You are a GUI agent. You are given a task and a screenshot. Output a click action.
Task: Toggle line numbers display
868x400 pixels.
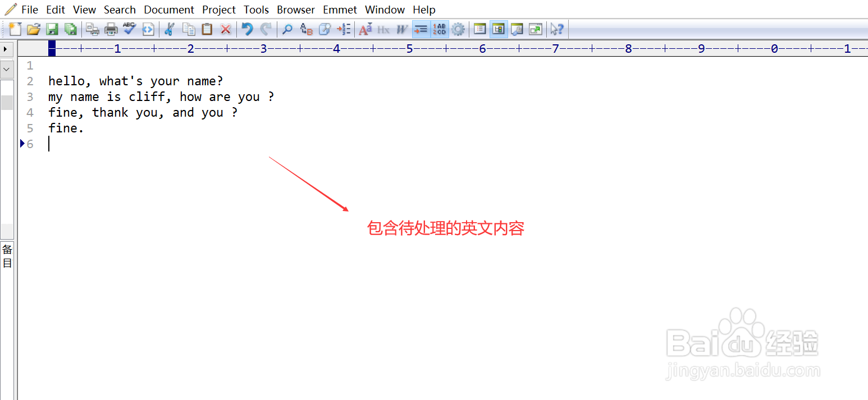[439, 29]
